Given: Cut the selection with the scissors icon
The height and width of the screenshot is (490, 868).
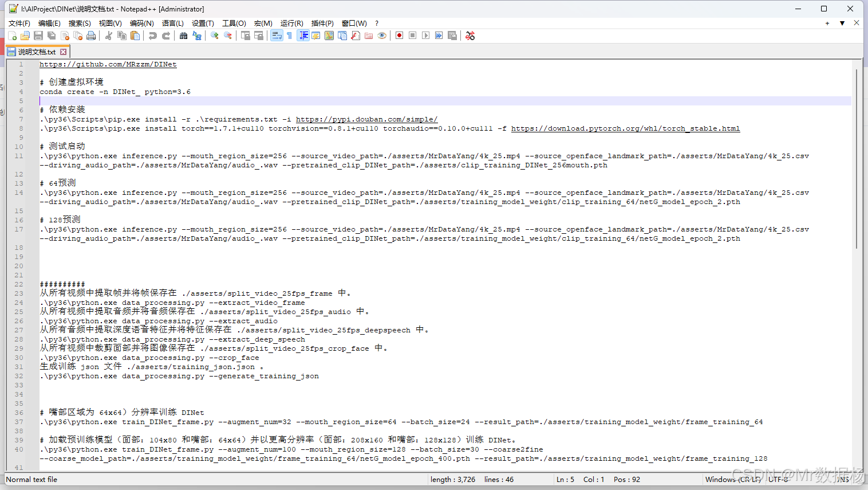Looking at the screenshot, I should [x=109, y=36].
